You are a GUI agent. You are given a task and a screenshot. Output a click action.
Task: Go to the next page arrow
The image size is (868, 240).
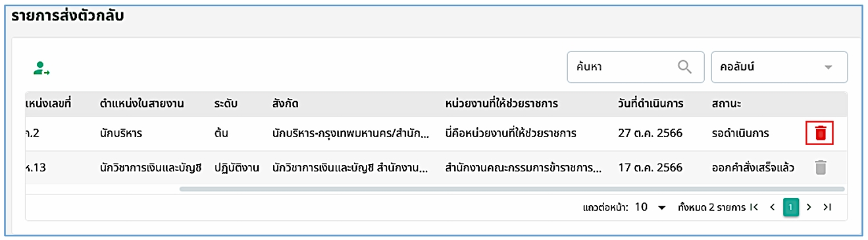[x=809, y=207]
